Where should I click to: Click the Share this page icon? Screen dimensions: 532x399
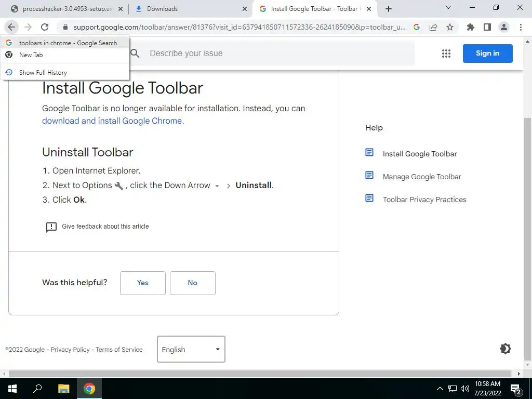click(433, 27)
